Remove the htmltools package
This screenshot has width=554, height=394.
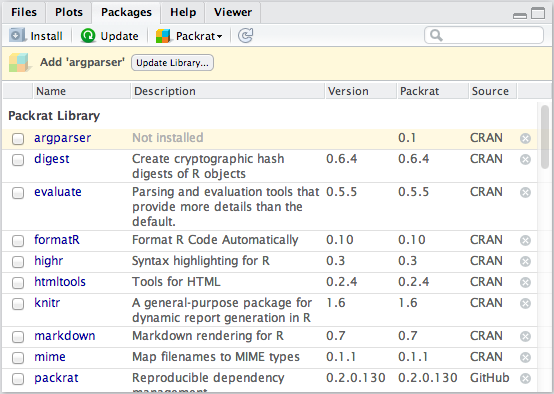(x=525, y=282)
